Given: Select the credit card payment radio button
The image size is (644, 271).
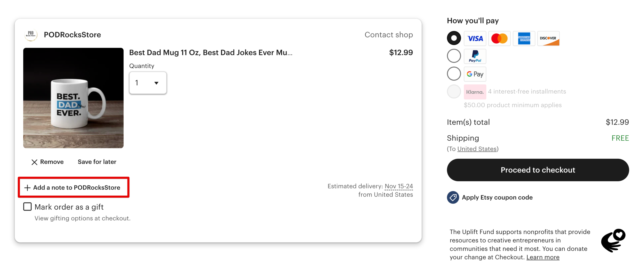Looking at the screenshot, I should 454,38.
